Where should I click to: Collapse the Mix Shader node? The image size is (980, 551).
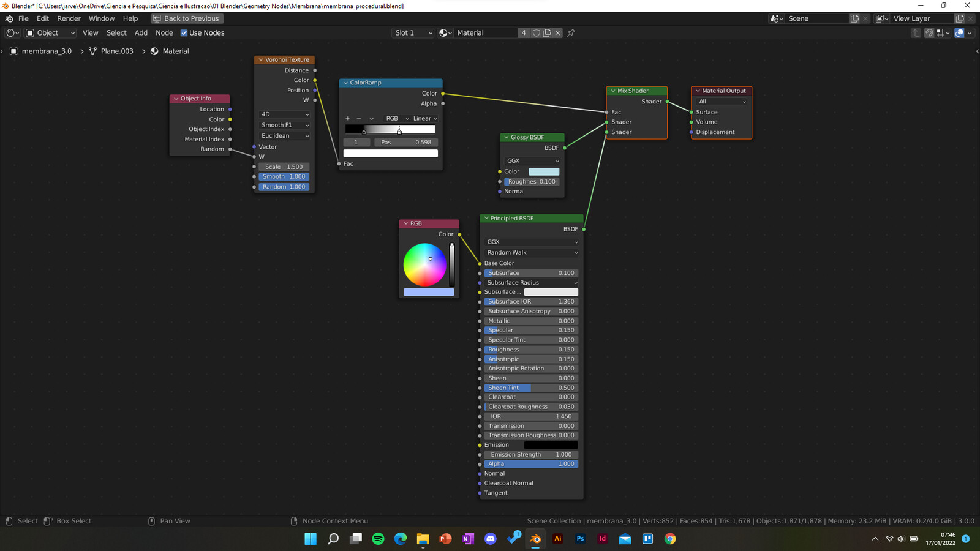tap(612, 91)
